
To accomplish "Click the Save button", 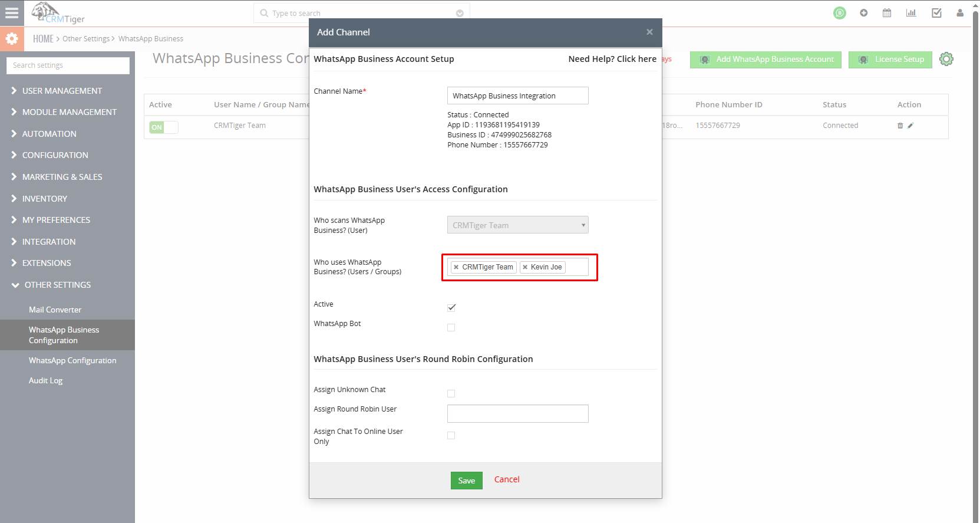I will tap(467, 481).
